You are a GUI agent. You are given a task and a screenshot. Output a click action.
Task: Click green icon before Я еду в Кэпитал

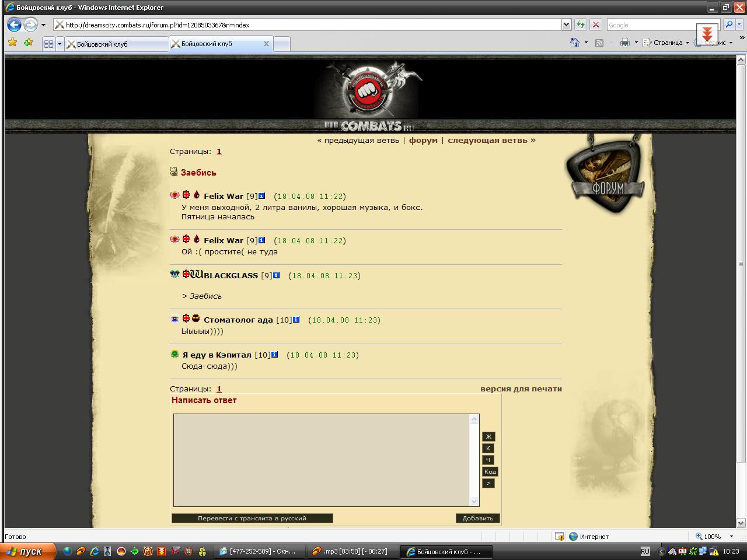(174, 354)
